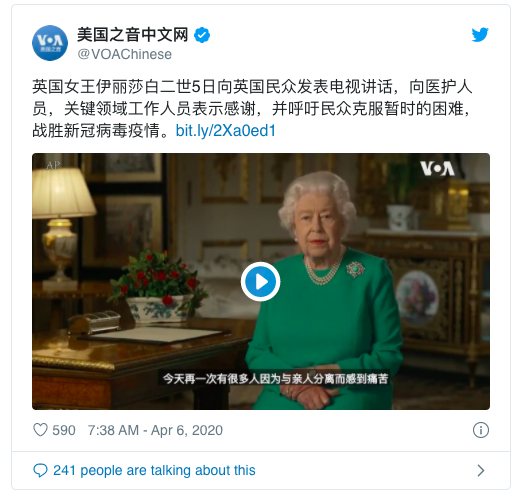
Task: Open the @VOAChinese handle link
Action: click(125, 54)
